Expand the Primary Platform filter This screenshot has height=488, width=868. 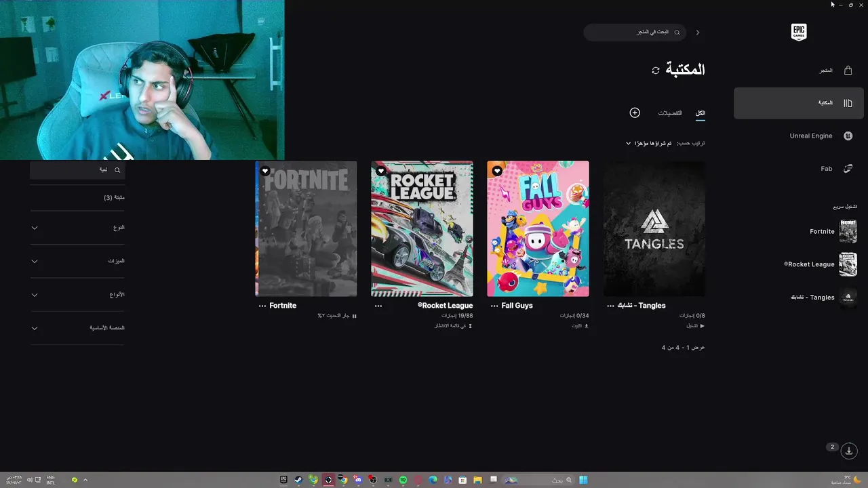click(77, 328)
